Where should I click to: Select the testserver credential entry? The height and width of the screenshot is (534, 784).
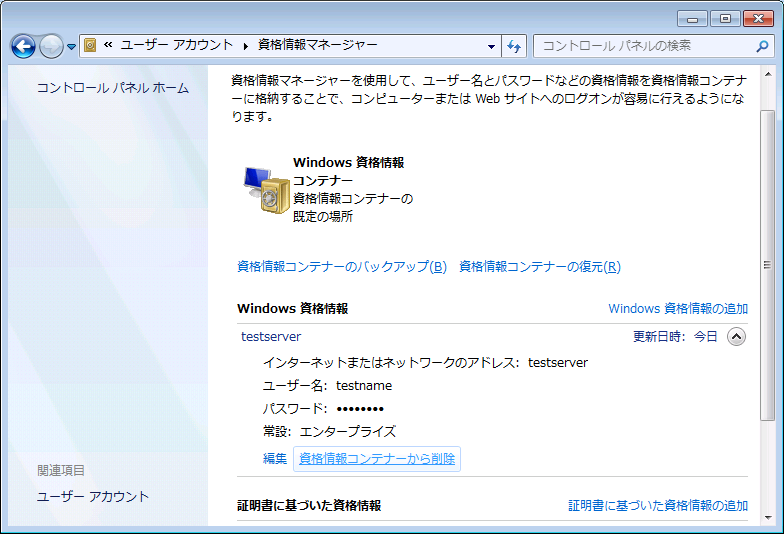coord(271,336)
